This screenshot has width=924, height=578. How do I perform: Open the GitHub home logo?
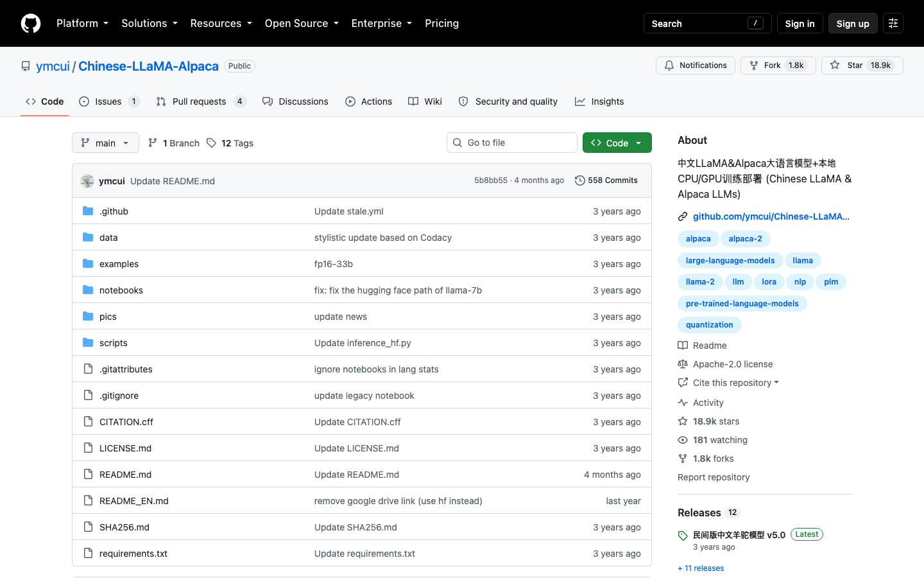(x=31, y=23)
